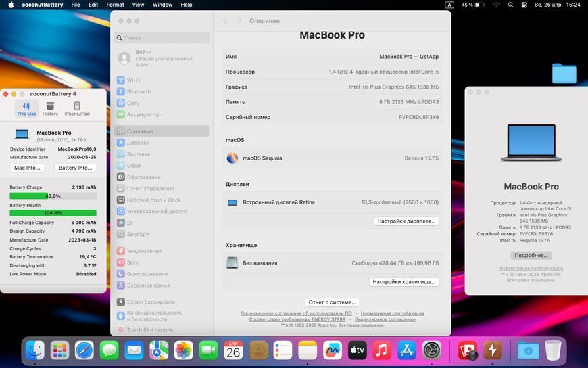Open Music from the Dock
This screenshot has height=368, width=588.
[x=382, y=350]
